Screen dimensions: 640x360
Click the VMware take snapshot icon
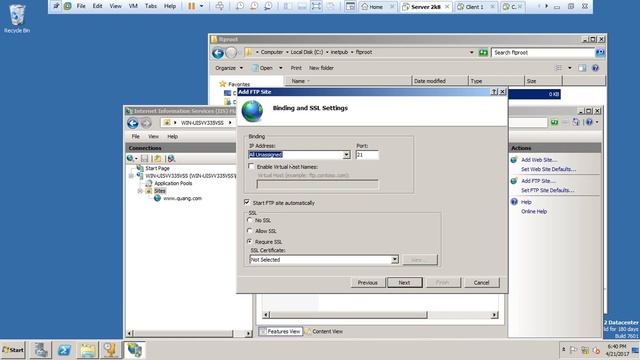[x=240, y=6]
